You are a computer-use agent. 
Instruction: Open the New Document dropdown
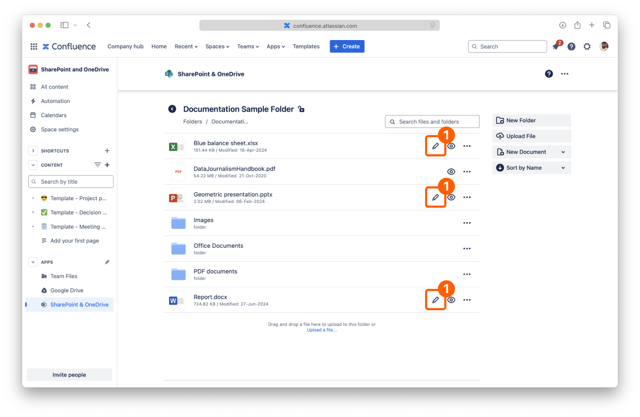tap(531, 152)
